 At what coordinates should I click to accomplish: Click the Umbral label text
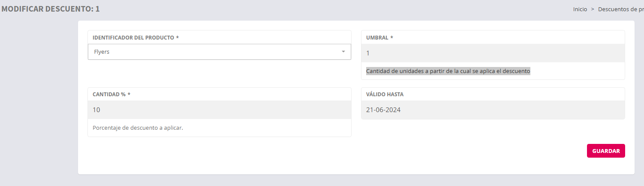tap(377, 38)
